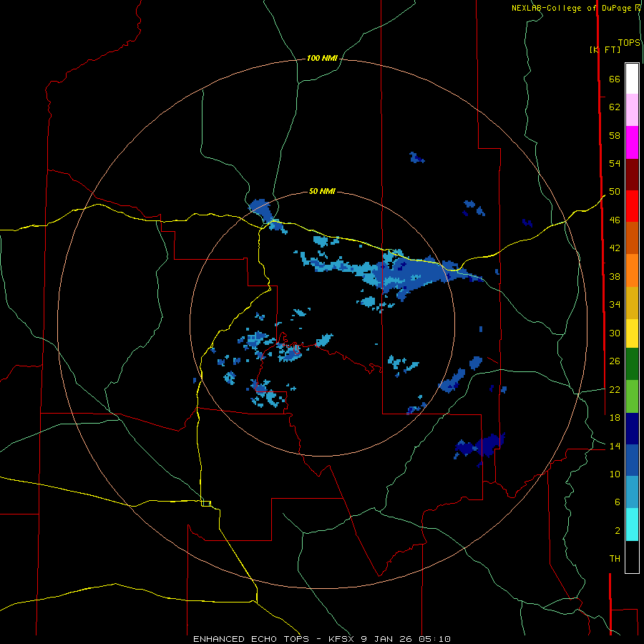Image resolution: width=644 pixels, height=644 pixels.
Task: Click the "TH" threshold label in the legend
Action: tap(615, 559)
